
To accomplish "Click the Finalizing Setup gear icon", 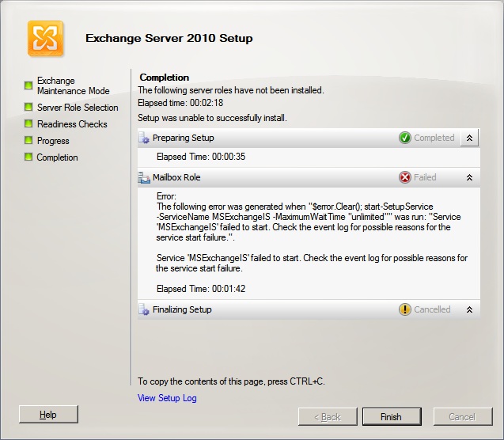I will [144, 309].
